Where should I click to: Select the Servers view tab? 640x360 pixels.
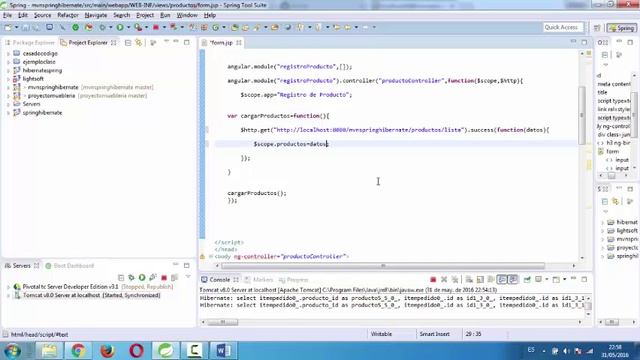pyautogui.click(x=22, y=266)
